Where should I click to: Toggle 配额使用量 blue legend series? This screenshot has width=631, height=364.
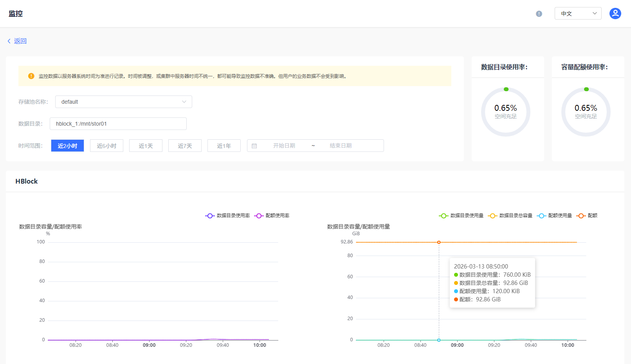(555, 216)
